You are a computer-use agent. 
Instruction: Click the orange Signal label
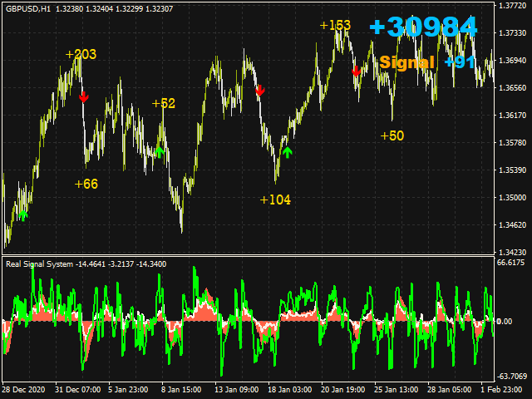[x=406, y=62]
